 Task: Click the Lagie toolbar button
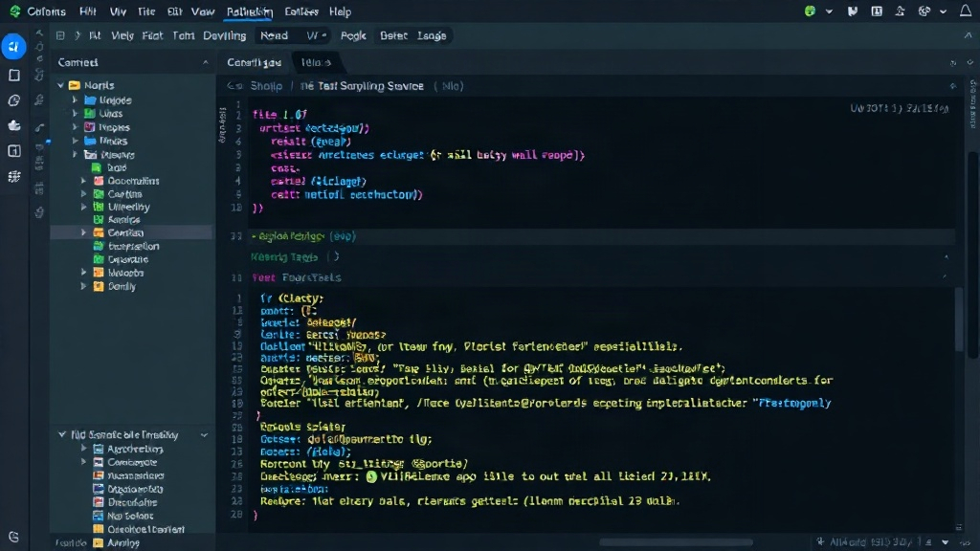click(x=432, y=35)
